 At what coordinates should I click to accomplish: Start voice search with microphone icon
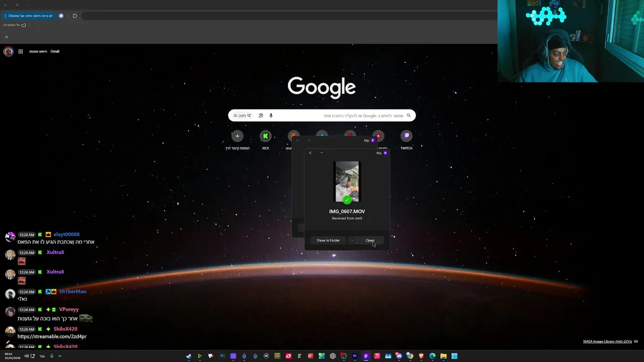[271, 116]
